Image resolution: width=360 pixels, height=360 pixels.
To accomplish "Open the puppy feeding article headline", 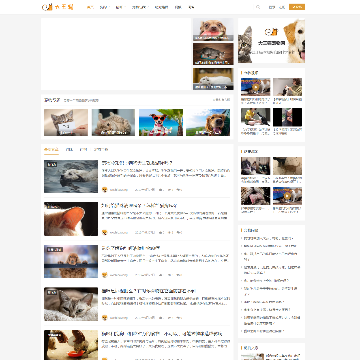I will click(x=162, y=334).
